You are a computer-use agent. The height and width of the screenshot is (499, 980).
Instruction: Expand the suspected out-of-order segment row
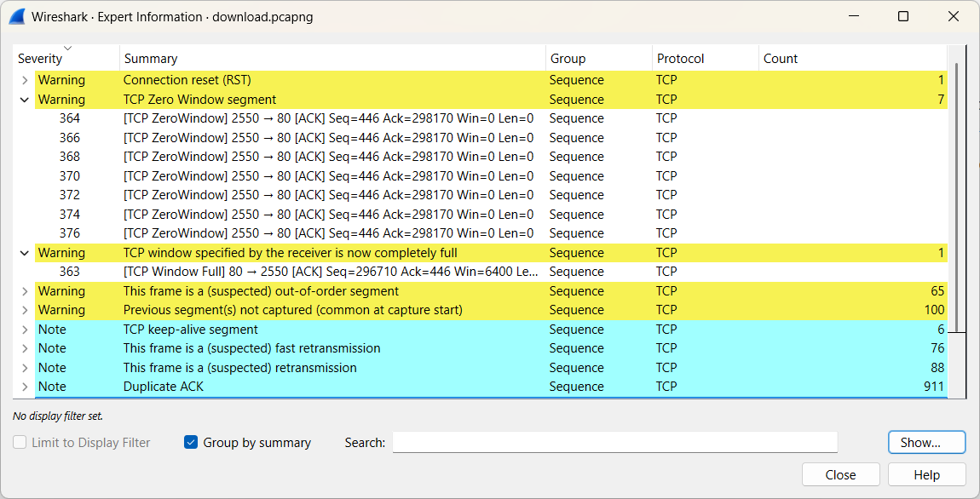pyautogui.click(x=25, y=291)
